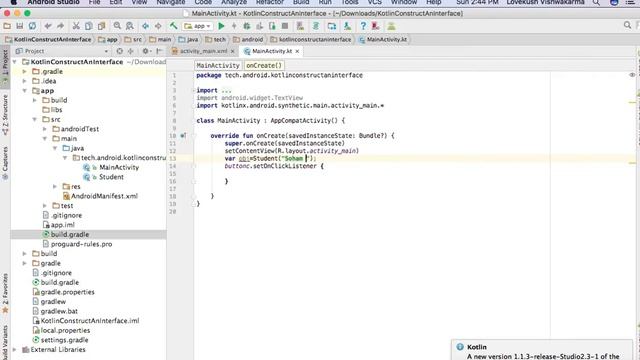
Task: Open Search Everywhere magnifier at toolbar right
Action: click(x=627, y=26)
